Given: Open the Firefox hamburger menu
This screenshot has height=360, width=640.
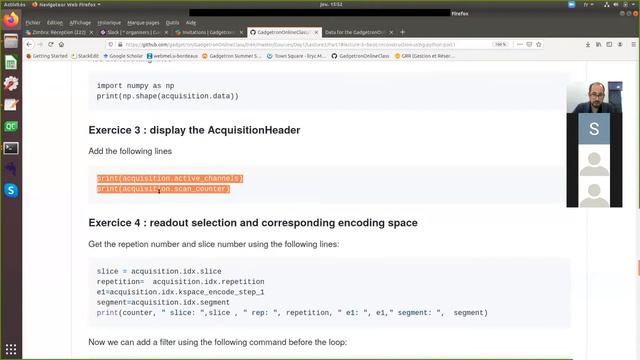Looking at the screenshot, I should pyautogui.click(x=633, y=44).
